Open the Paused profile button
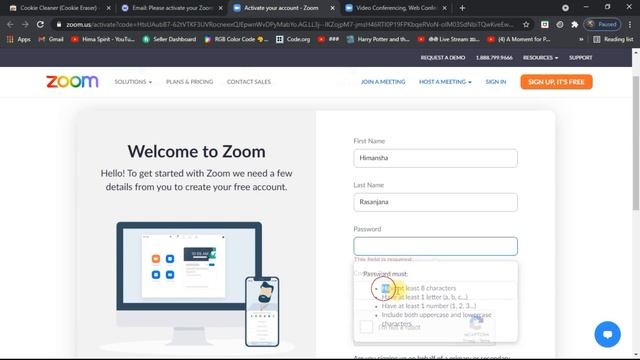This screenshot has width=640, height=360. (602, 24)
